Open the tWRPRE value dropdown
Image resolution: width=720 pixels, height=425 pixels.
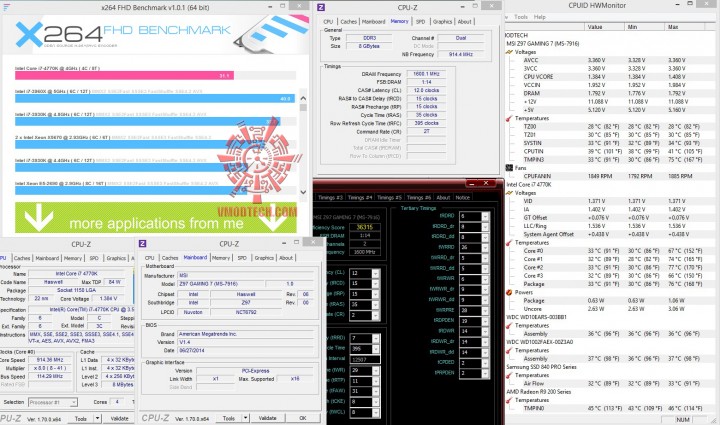pyautogui.click(x=485, y=311)
